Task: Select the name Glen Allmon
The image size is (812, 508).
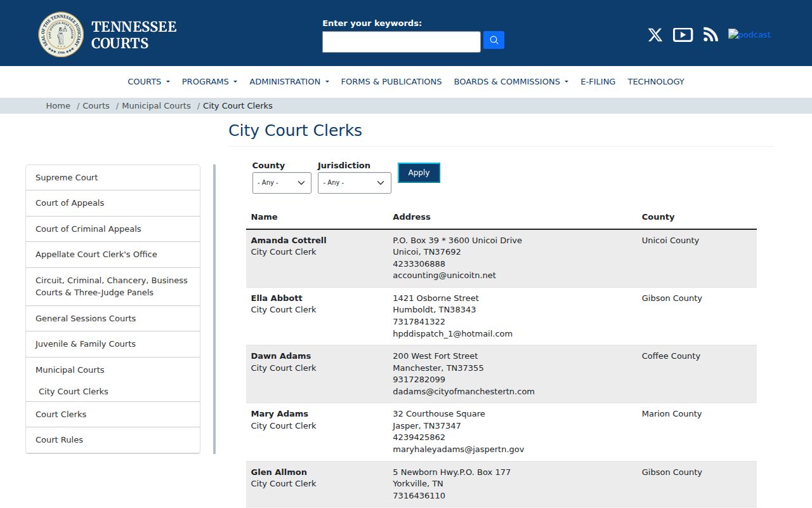Action: coord(279,472)
